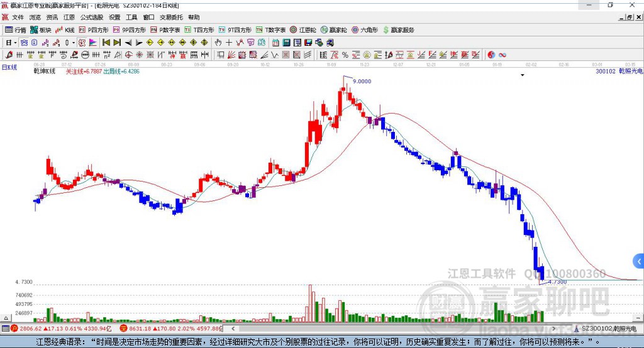Step chart right with black right arrow

click(x=139, y=43)
